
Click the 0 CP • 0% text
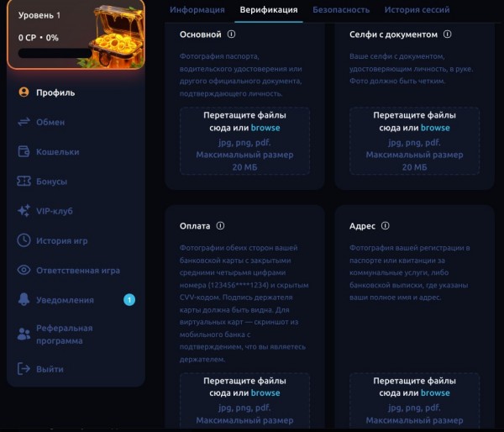click(x=39, y=38)
